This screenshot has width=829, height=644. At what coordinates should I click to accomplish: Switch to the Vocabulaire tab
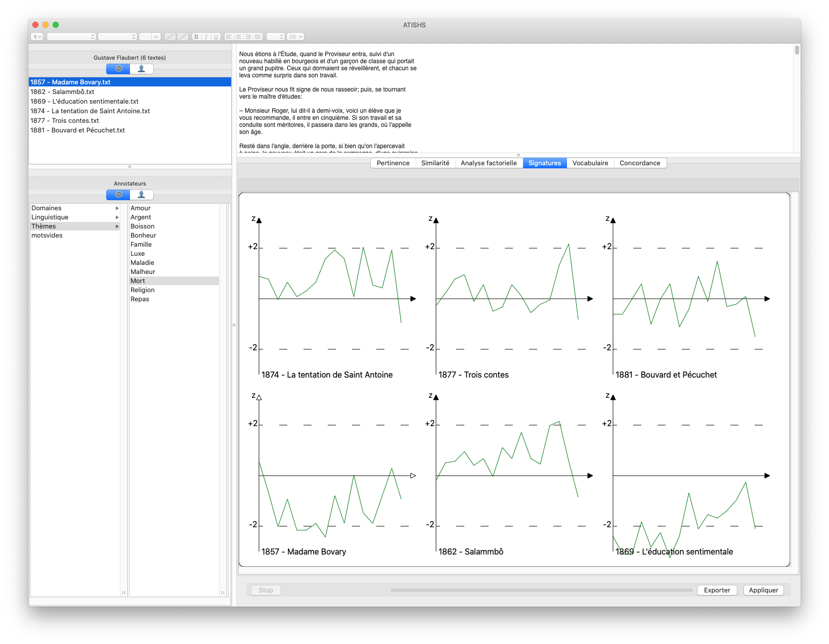pyautogui.click(x=590, y=163)
